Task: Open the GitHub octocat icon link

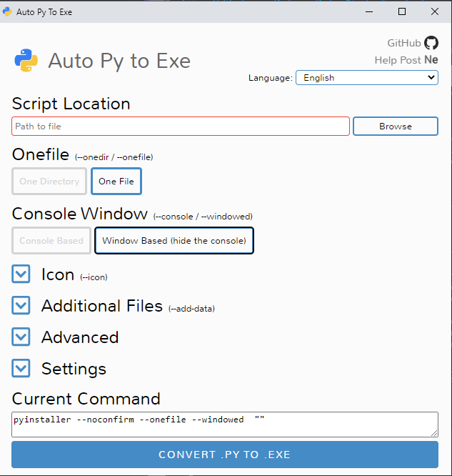Action: (x=431, y=43)
